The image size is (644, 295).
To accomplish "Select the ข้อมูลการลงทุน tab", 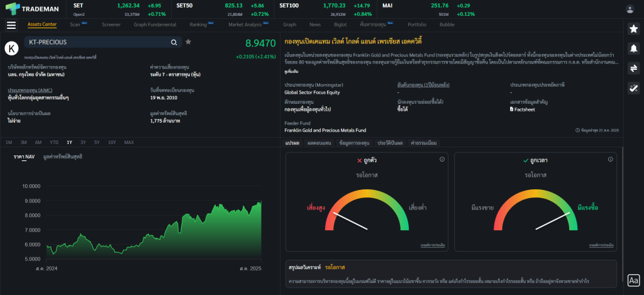I will click(x=355, y=143).
